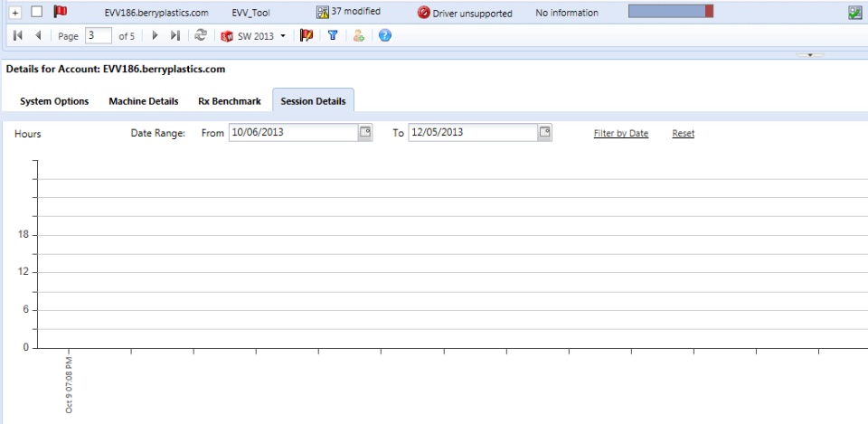This screenshot has width=868, height=424.
Task: Click the 37 modified text
Action: [x=356, y=12]
